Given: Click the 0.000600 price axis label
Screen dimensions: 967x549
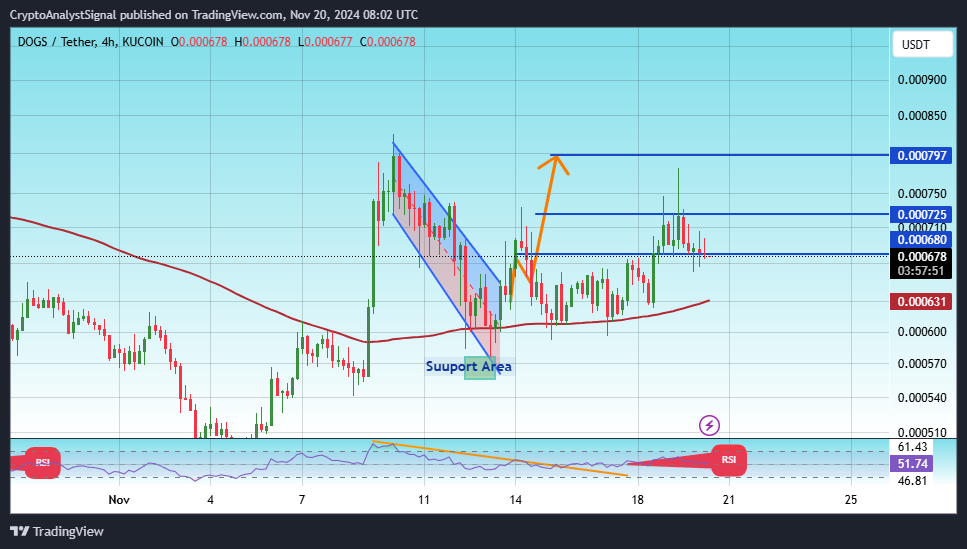Looking at the screenshot, I should 921,332.
